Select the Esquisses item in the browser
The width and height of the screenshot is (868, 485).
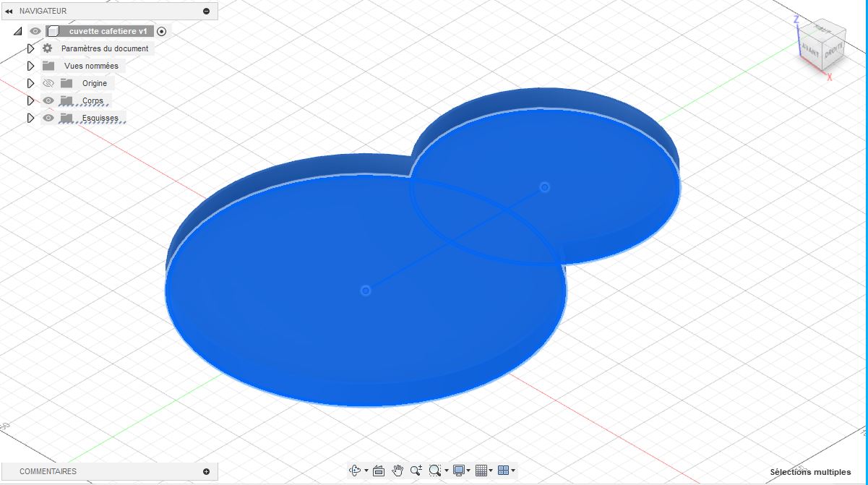(100, 118)
